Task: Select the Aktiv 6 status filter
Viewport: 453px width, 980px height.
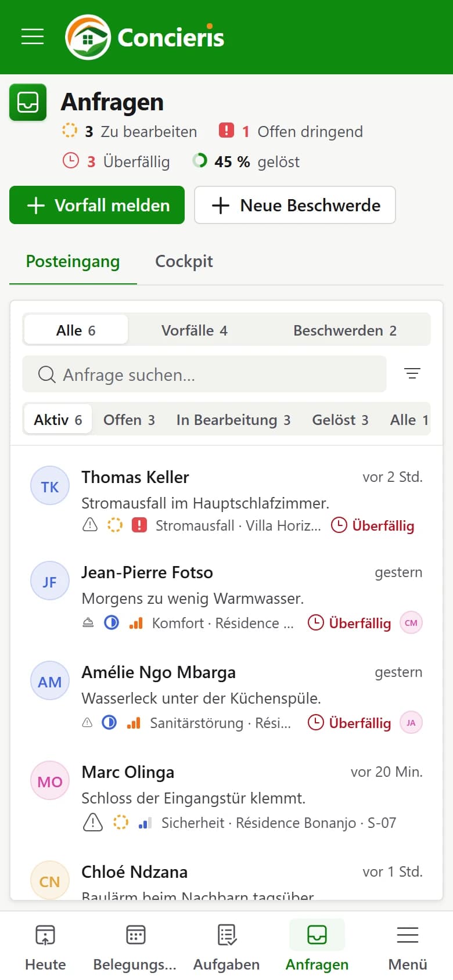Action: click(x=58, y=419)
